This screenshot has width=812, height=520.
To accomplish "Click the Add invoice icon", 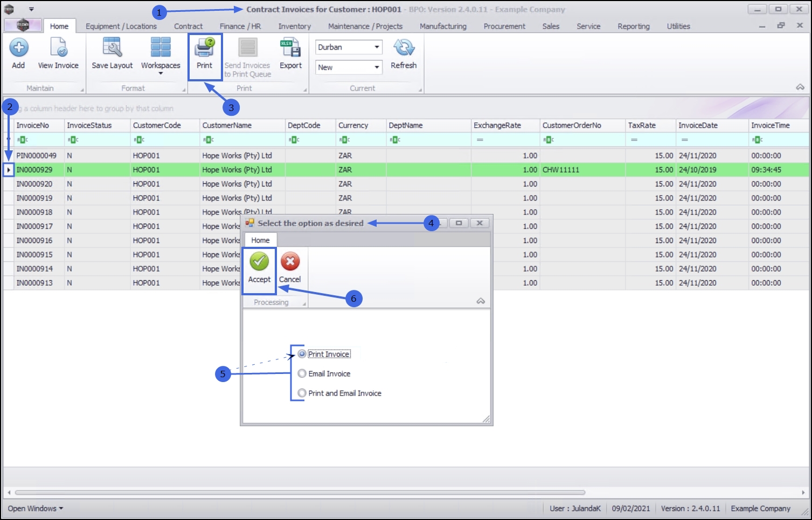I will click(18, 48).
